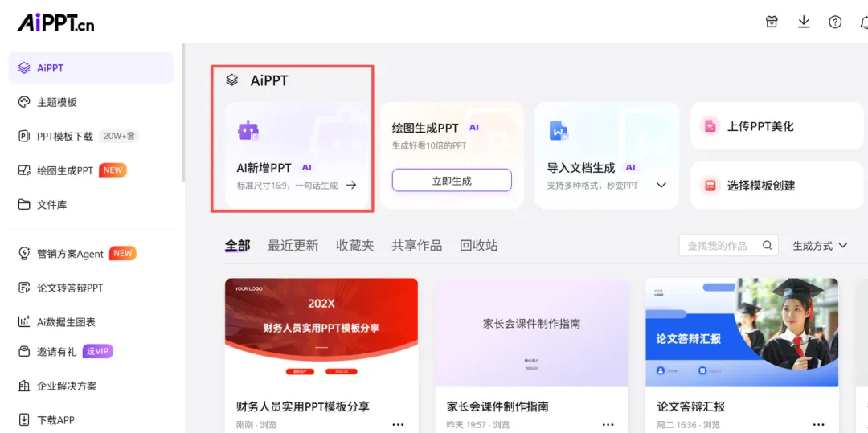Image resolution: width=868 pixels, height=433 pixels.
Task: Click the 上传PPT美化 button
Action: 776,126
